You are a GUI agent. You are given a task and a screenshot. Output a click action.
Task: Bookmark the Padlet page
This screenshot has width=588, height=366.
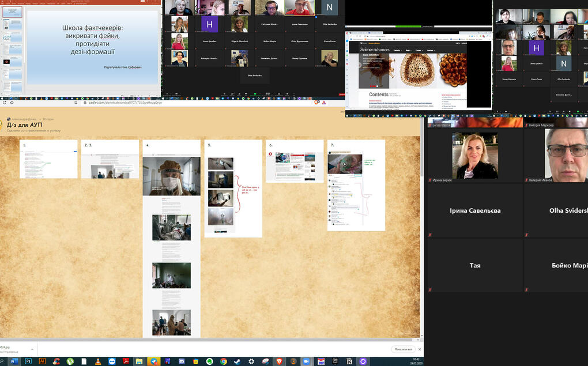tap(76, 103)
